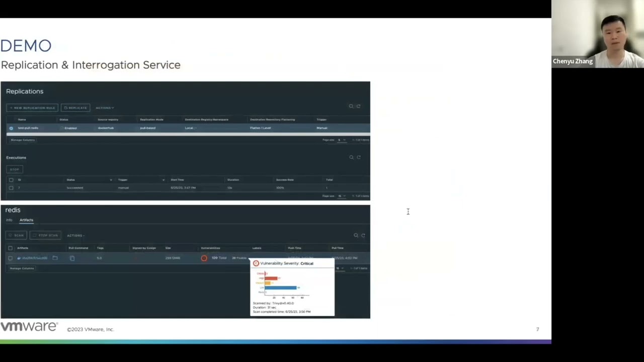
Task: Click the red High severity bar in chart
Action: click(271, 278)
